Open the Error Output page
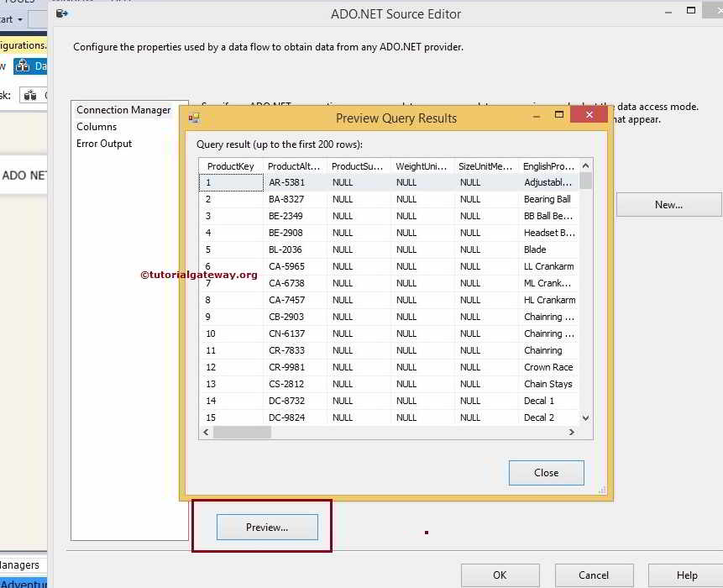 pos(104,144)
